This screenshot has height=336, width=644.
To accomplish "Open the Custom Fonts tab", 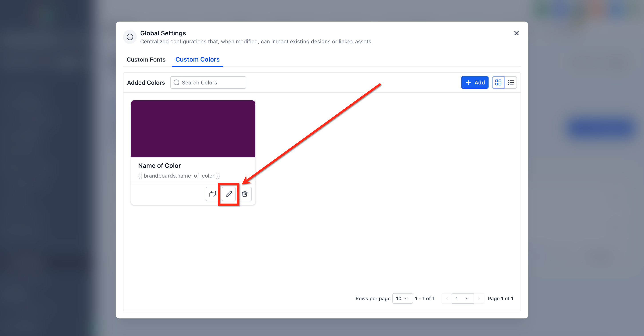I will point(146,60).
